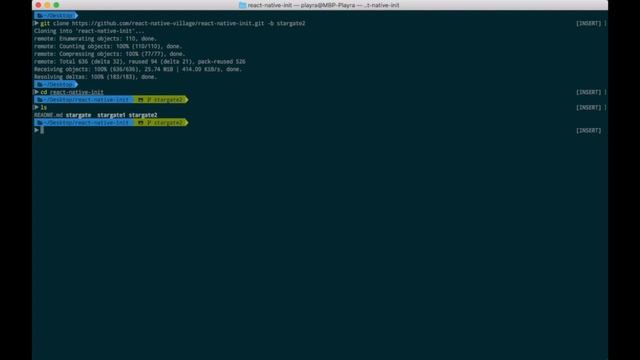
Task: Click [INSERT] indicator on the ls command line
Action: 589,107
